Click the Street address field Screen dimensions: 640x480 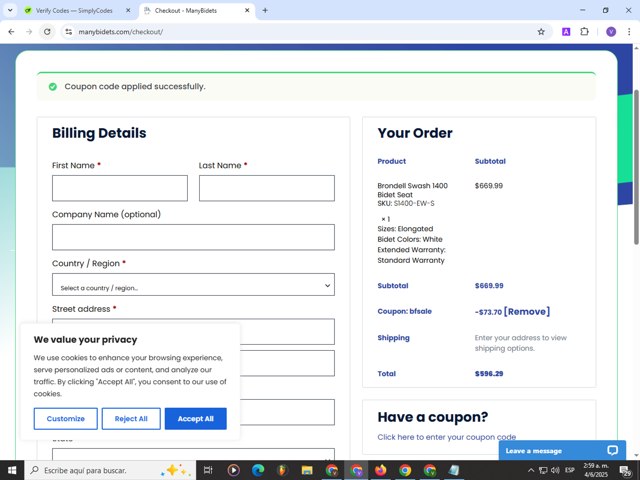point(193,331)
